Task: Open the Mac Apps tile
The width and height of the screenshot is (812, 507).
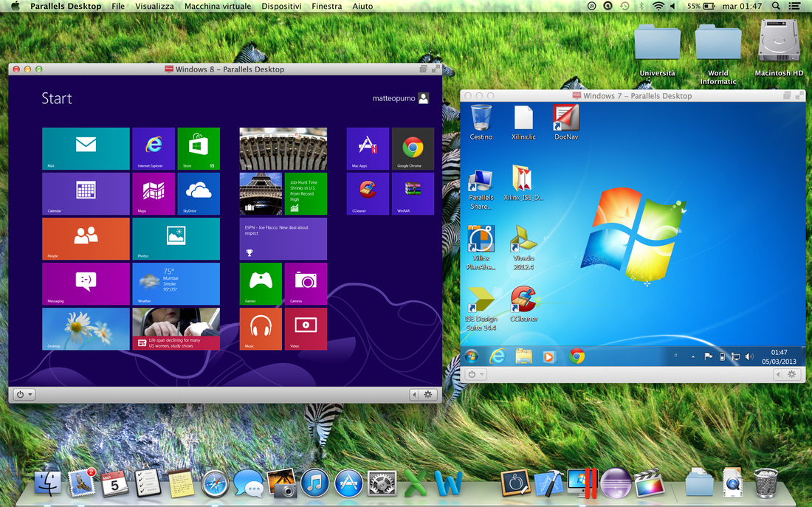Action: [368, 148]
